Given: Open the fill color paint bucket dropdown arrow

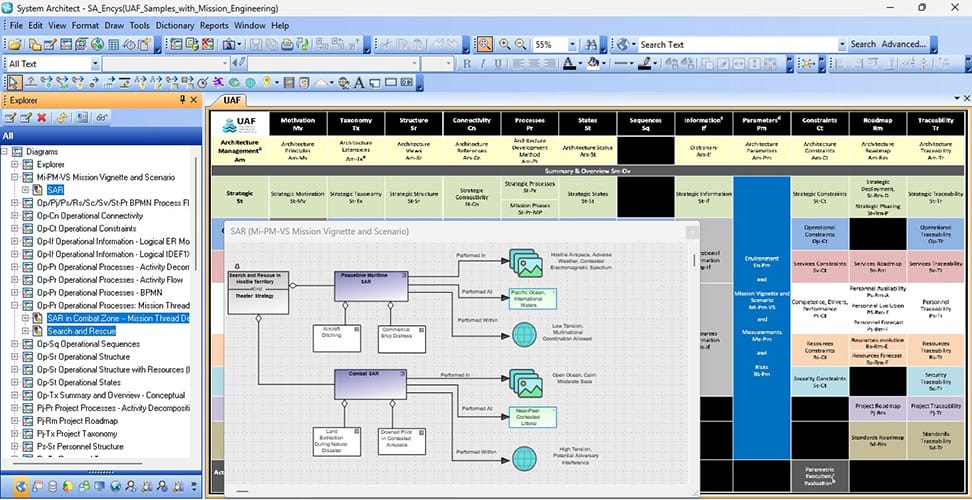Looking at the screenshot, I should click(604, 64).
